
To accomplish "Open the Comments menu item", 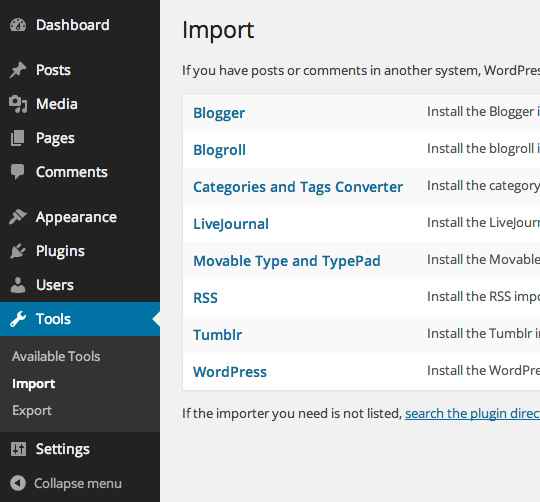I will pos(72,172).
